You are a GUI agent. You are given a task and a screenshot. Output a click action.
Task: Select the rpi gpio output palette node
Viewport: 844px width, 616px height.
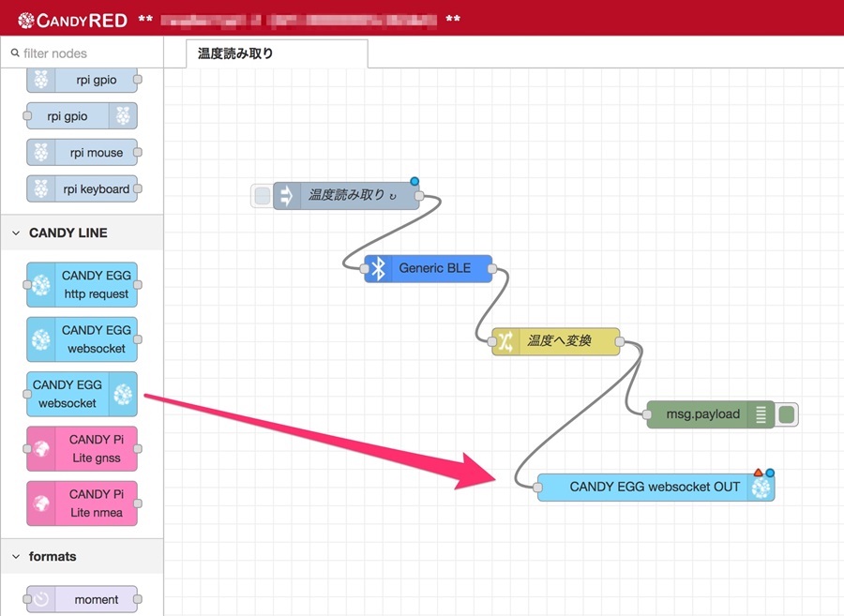82,115
